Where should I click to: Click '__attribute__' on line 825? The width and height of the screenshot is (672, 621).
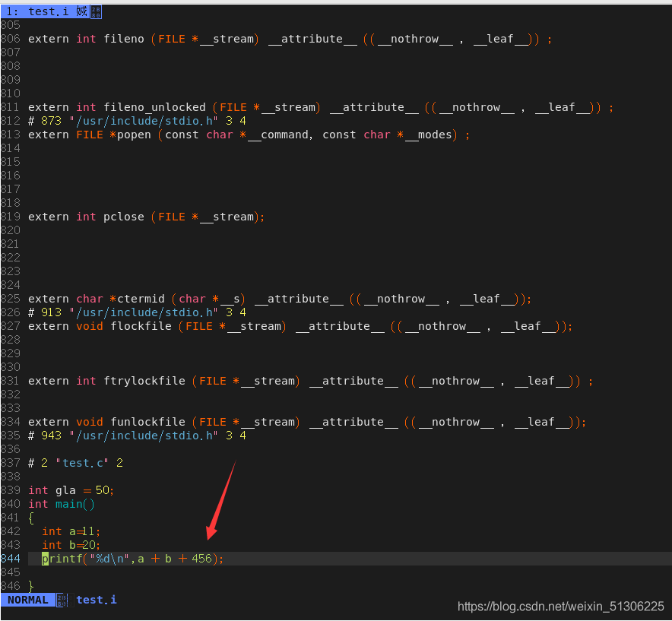[299, 299]
